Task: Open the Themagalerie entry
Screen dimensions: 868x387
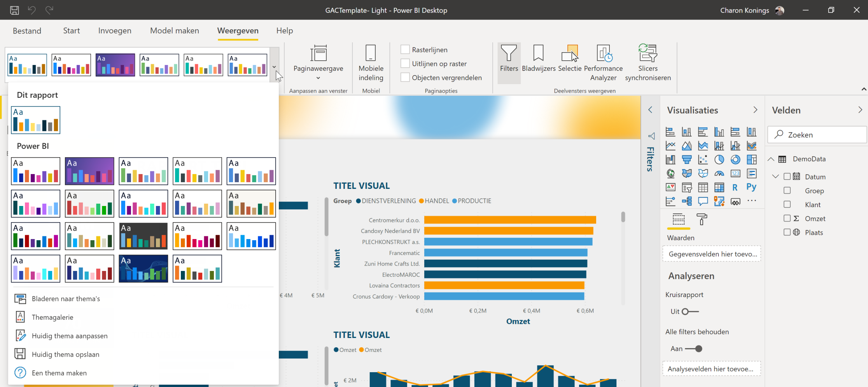Action: click(52, 317)
